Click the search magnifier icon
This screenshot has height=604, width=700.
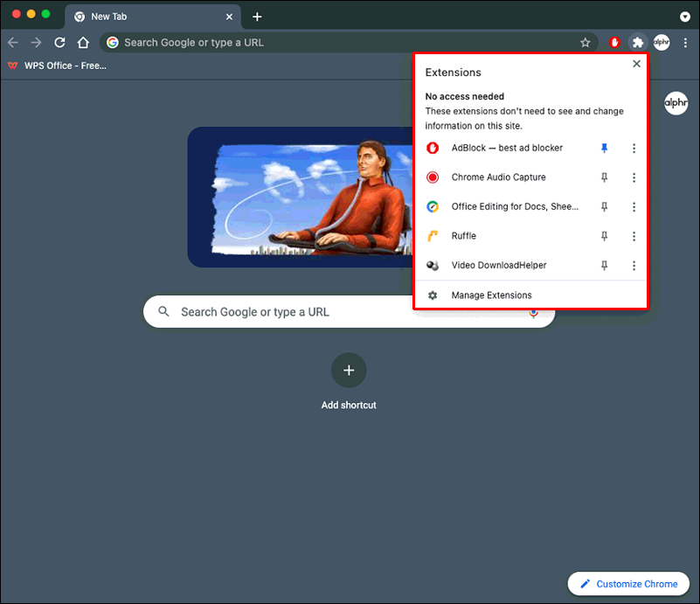coord(163,311)
